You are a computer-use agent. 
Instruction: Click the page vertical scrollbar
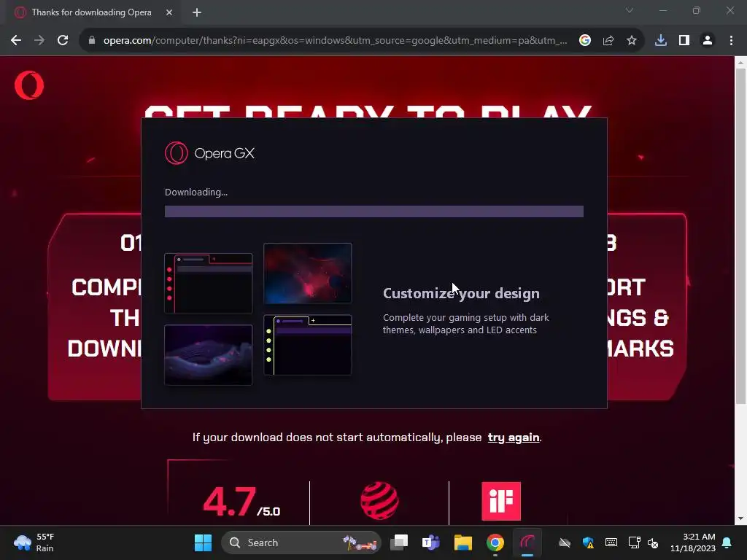(741, 236)
